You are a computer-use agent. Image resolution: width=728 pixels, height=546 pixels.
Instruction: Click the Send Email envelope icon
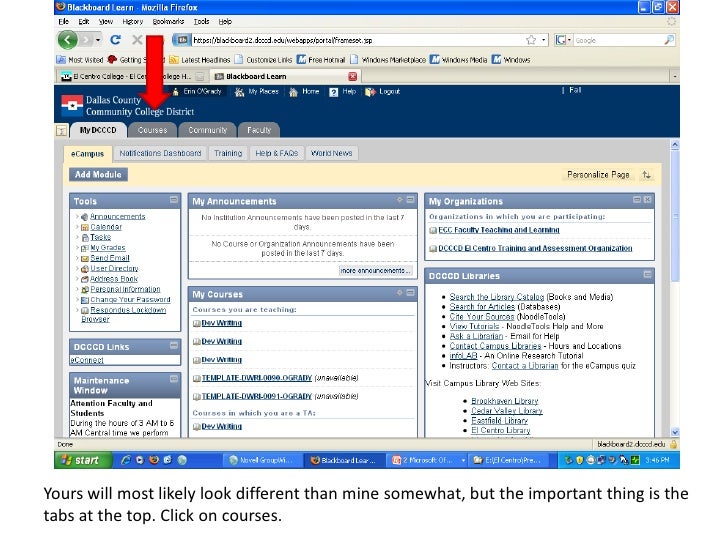[84, 258]
